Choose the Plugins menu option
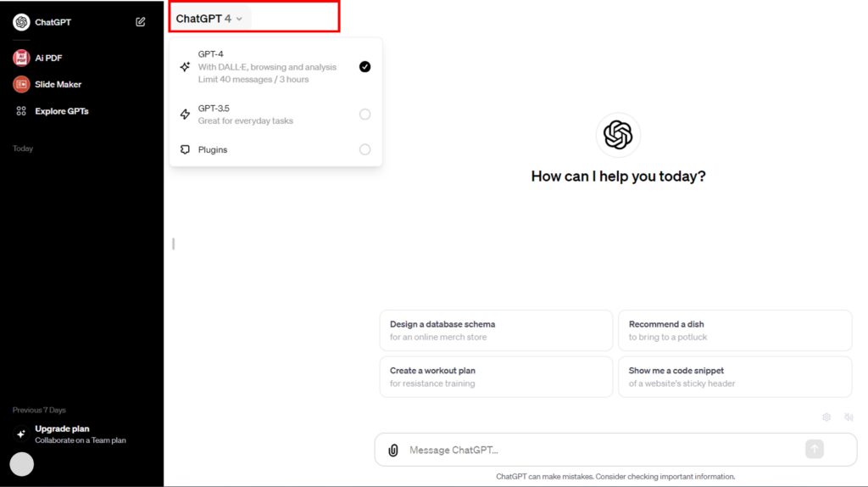The image size is (868, 487). point(275,149)
